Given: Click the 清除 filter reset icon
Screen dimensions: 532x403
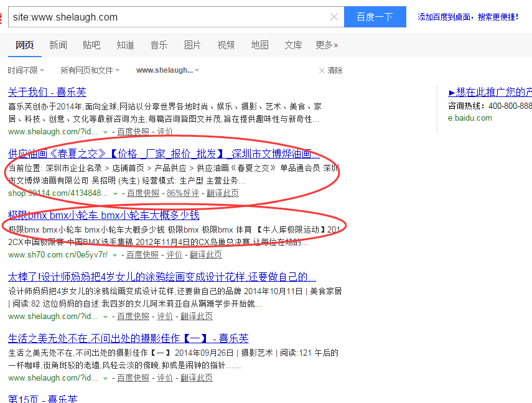Looking at the screenshot, I should click(x=322, y=71).
